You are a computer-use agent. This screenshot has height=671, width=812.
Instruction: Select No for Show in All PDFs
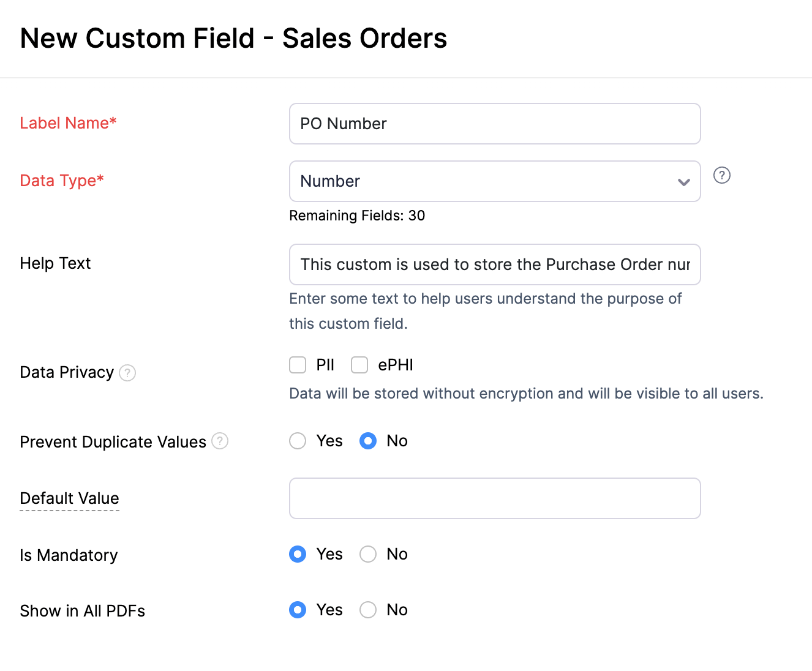click(x=368, y=610)
